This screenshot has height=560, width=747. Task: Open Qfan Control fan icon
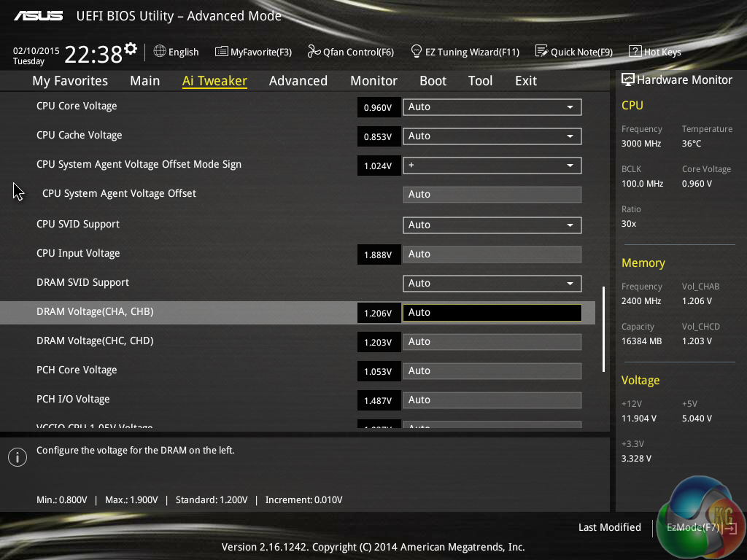click(314, 52)
